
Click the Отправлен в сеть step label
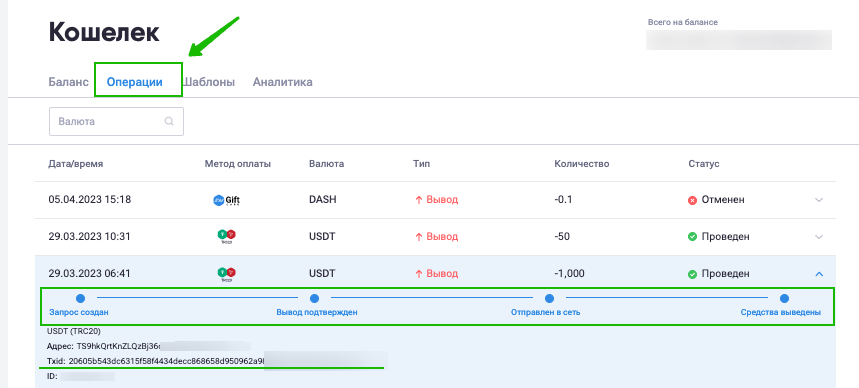(x=546, y=313)
